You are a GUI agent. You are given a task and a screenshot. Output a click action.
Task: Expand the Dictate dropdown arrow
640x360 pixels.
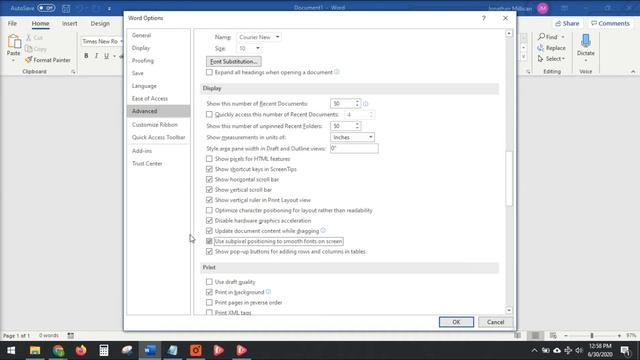[586, 60]
